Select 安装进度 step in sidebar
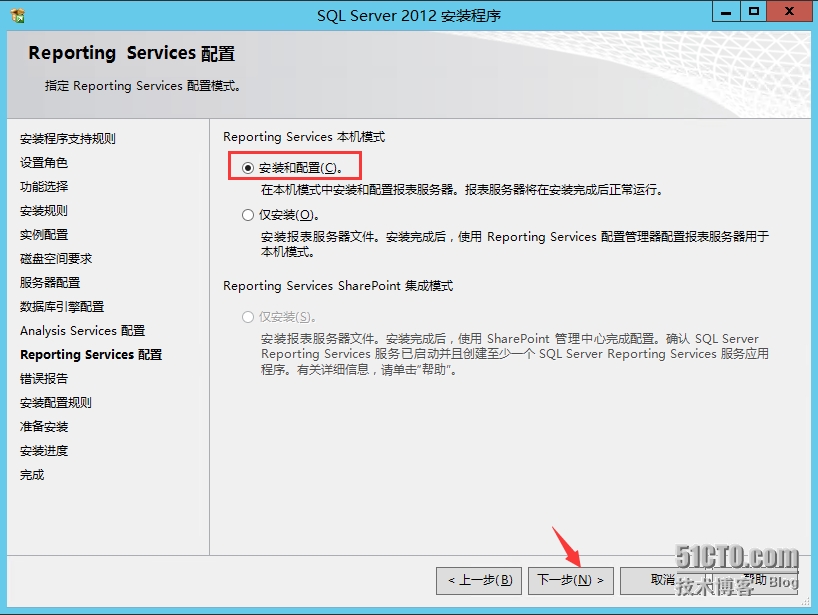The image size is (818, 615). pos(44,451)
